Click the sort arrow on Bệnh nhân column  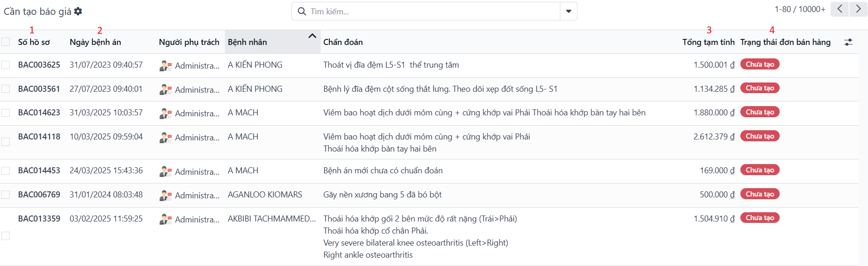coord(312,36)
